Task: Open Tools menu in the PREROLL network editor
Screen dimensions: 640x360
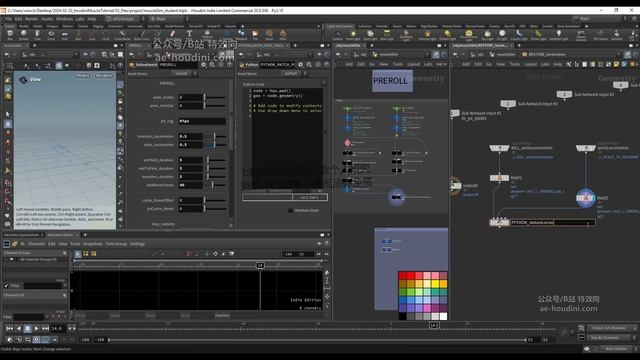Action: tap(398, 64)
